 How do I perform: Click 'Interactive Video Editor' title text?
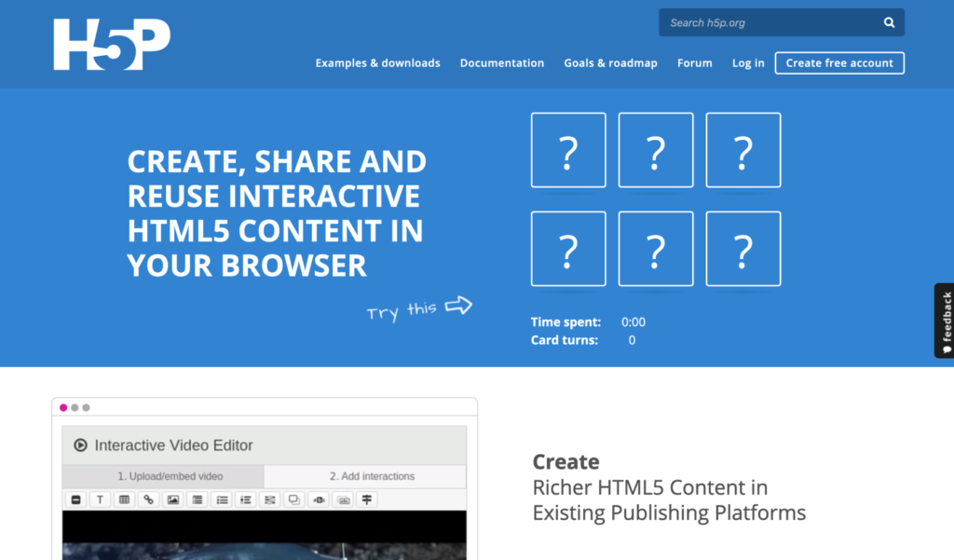click(173, 445)
